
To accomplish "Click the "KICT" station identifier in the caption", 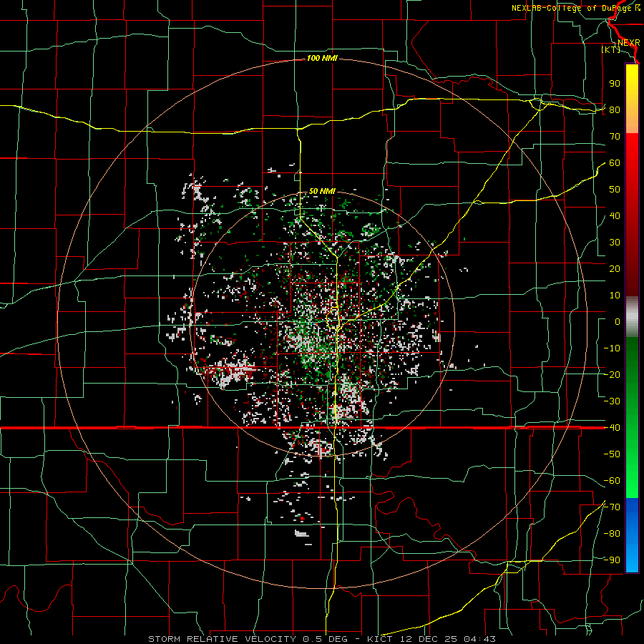I will coord(380,639).
